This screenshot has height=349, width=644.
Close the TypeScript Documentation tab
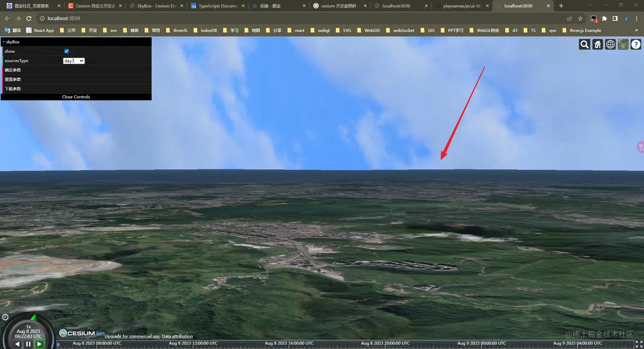(243, 6)
